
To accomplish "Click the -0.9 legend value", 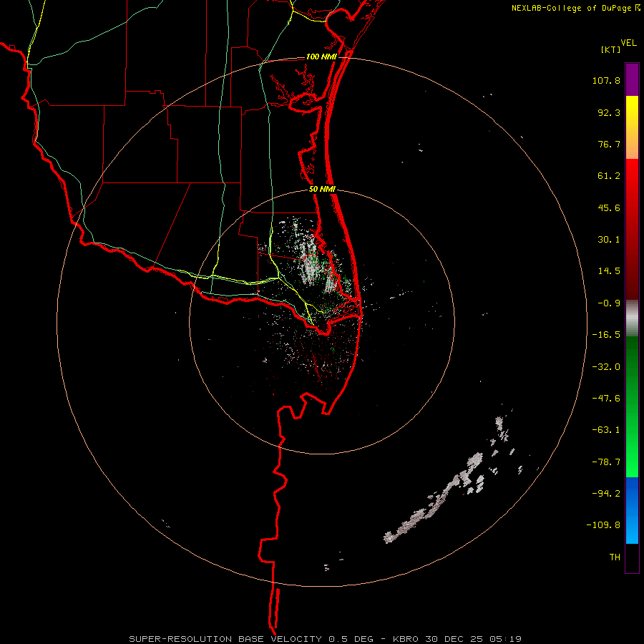I will point(609,303).
